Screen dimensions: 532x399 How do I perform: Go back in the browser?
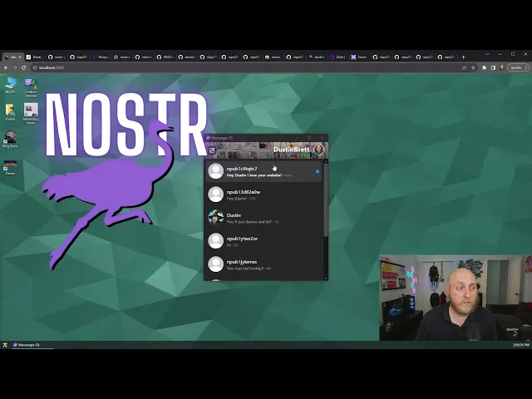(x=6, y=67)
